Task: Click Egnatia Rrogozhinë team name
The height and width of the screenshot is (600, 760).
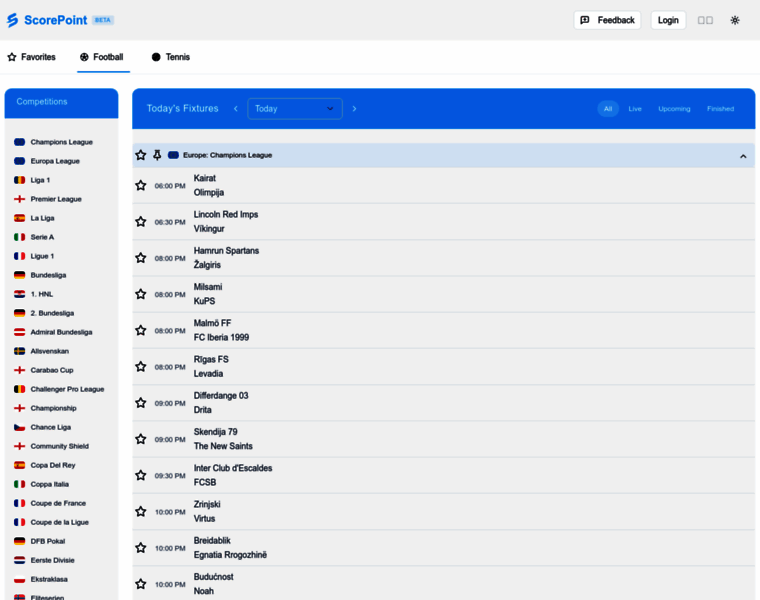Action: 230,555
